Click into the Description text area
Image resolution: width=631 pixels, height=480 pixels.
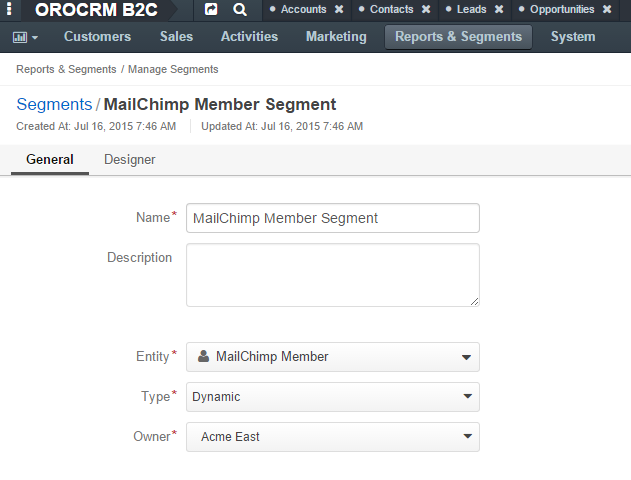point(333,275)
